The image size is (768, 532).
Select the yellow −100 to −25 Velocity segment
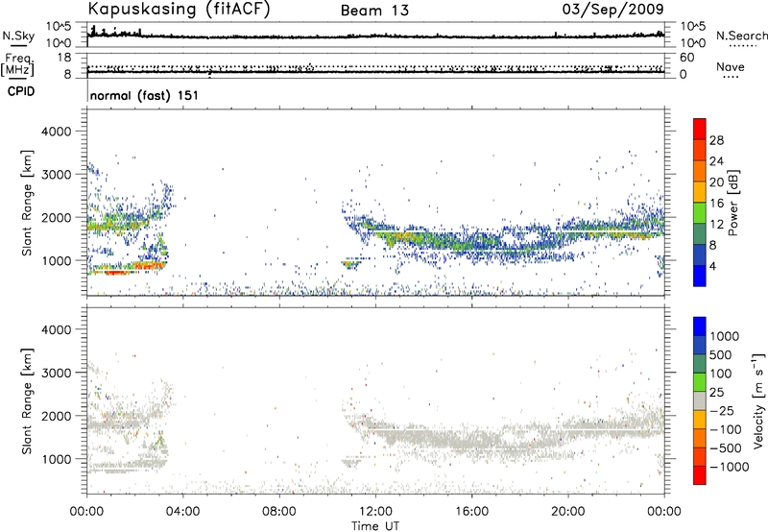[700, 420]
